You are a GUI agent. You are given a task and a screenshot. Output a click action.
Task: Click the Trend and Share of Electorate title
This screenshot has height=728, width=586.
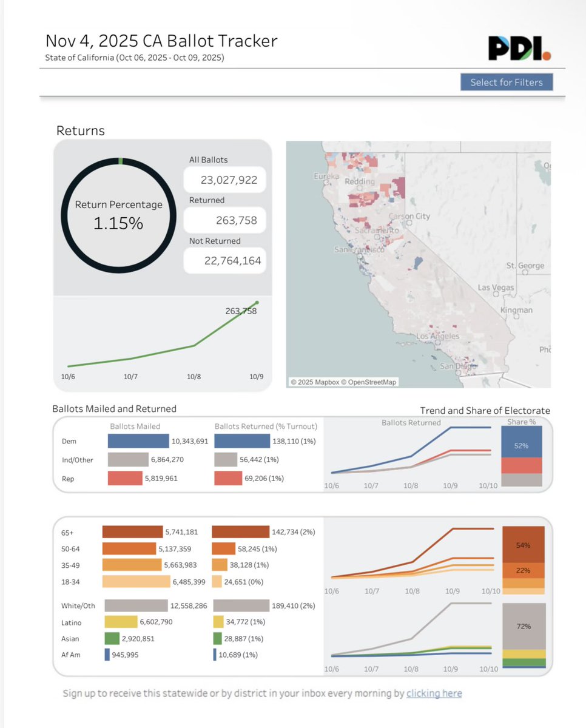point(485,410)
